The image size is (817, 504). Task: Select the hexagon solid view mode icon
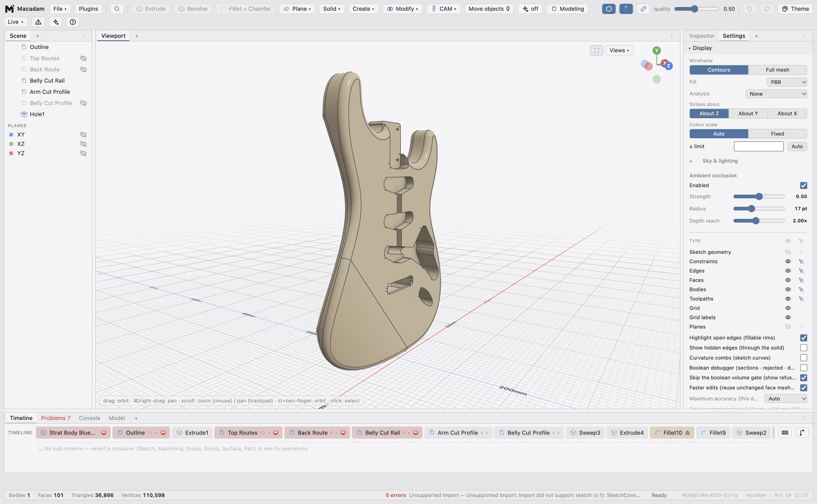pos(608,9)
